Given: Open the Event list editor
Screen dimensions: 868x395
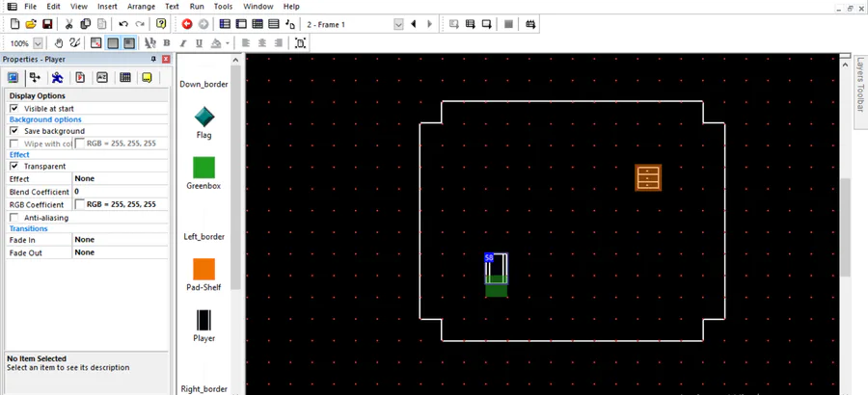Looking at the screenshot, I should 274,24.
